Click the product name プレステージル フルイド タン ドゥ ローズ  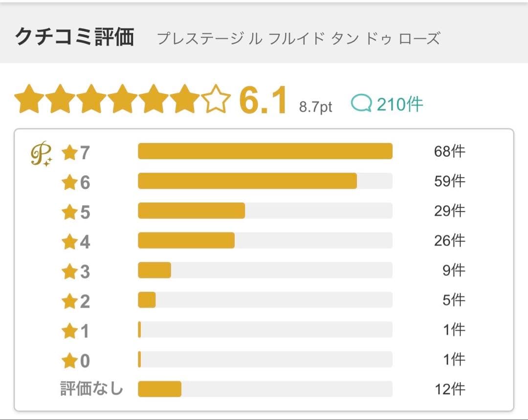click(x=298, y=39)
